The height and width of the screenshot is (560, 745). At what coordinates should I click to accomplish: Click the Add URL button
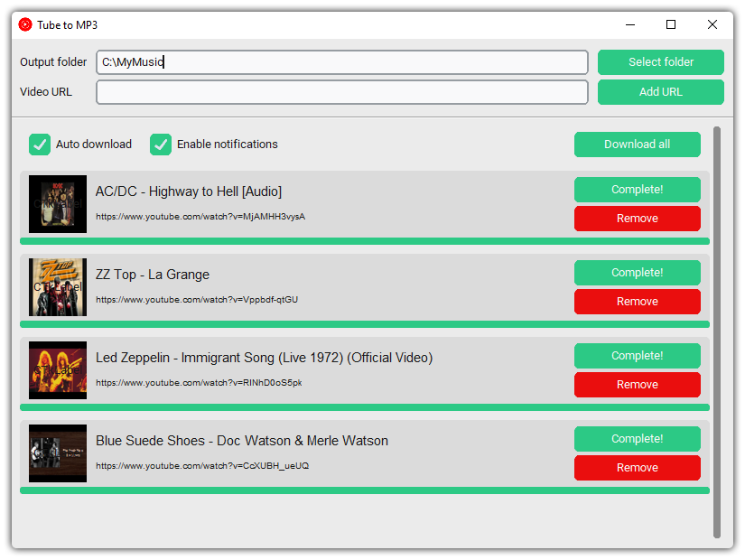[x=660, y=92]
